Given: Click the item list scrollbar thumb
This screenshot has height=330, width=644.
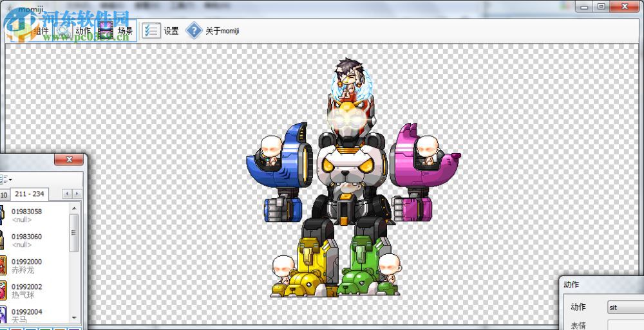Looking at the screenshot, I should tap(75, 232).
